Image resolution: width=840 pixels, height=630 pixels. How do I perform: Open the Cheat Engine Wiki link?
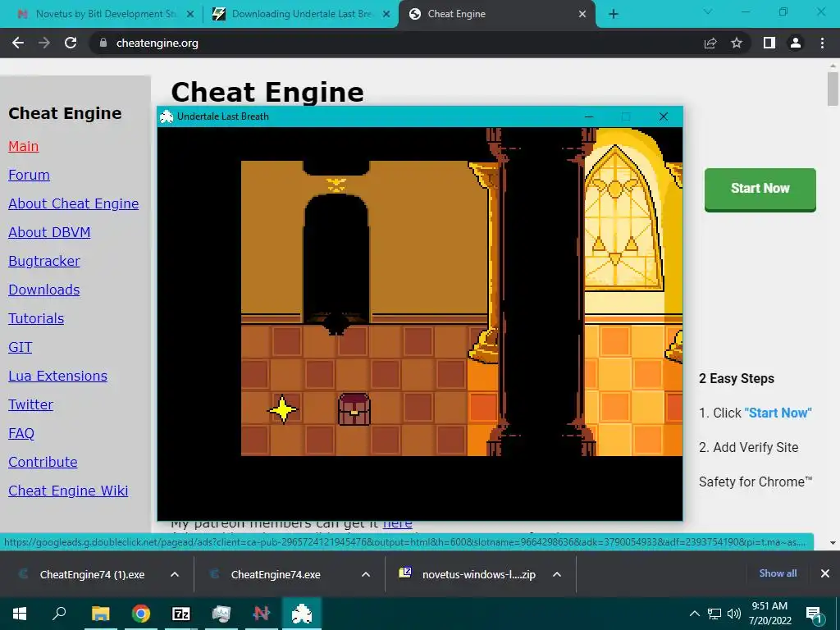[68, 491]
